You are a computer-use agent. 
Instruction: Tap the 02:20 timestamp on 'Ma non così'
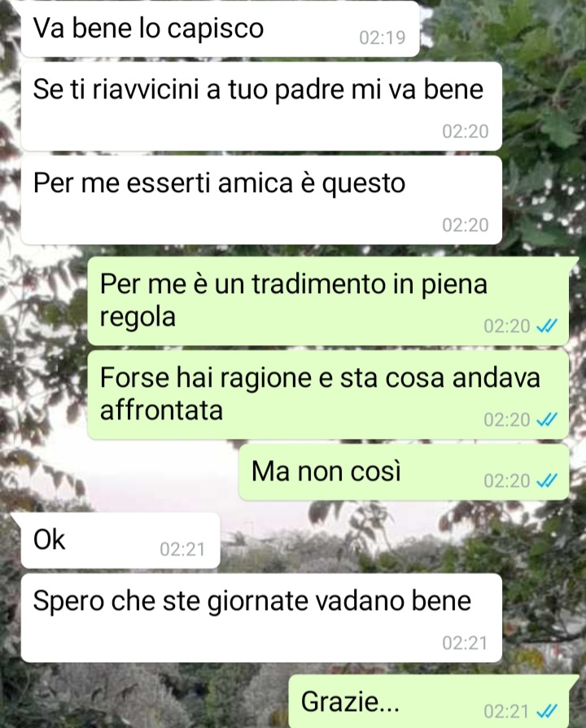tap(507, 481)
